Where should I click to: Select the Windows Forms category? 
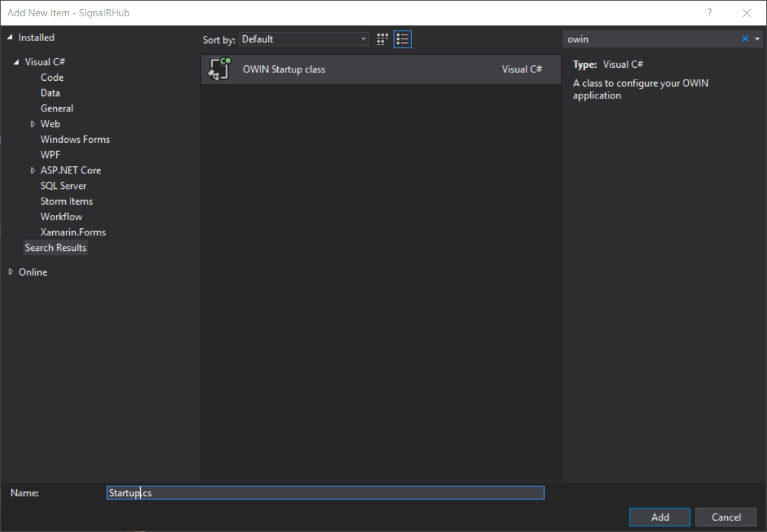point(75,140)
